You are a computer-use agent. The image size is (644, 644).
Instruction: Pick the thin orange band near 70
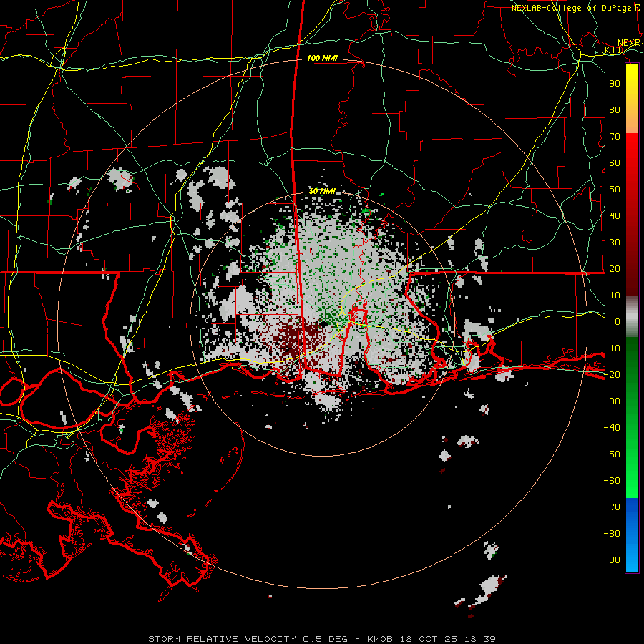coord(632,127)
